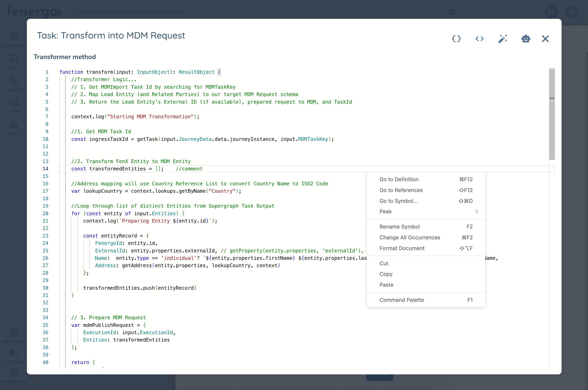Open Command Palette from the context menu
This screenshot has width=588, height=390.
coord(401,300)
